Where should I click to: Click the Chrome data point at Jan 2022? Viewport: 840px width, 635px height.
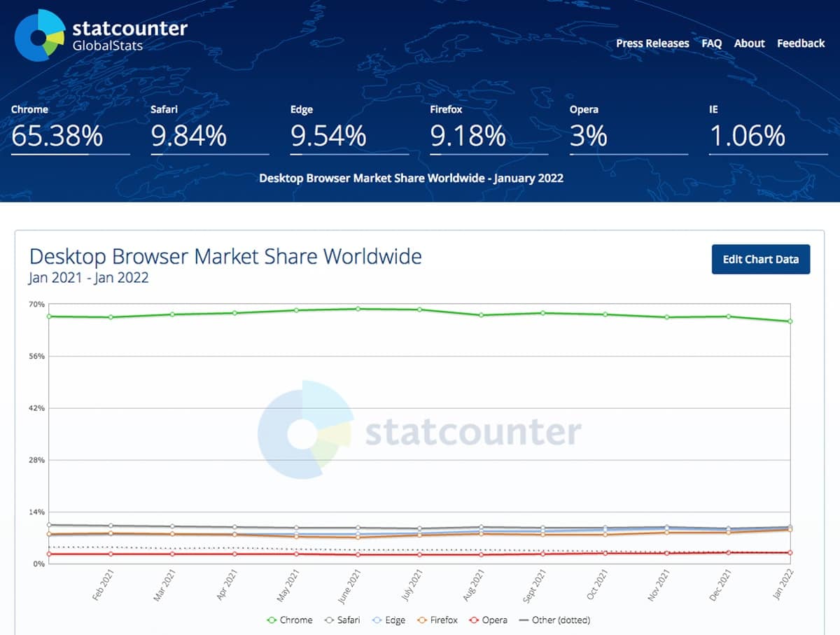point(790,321)
